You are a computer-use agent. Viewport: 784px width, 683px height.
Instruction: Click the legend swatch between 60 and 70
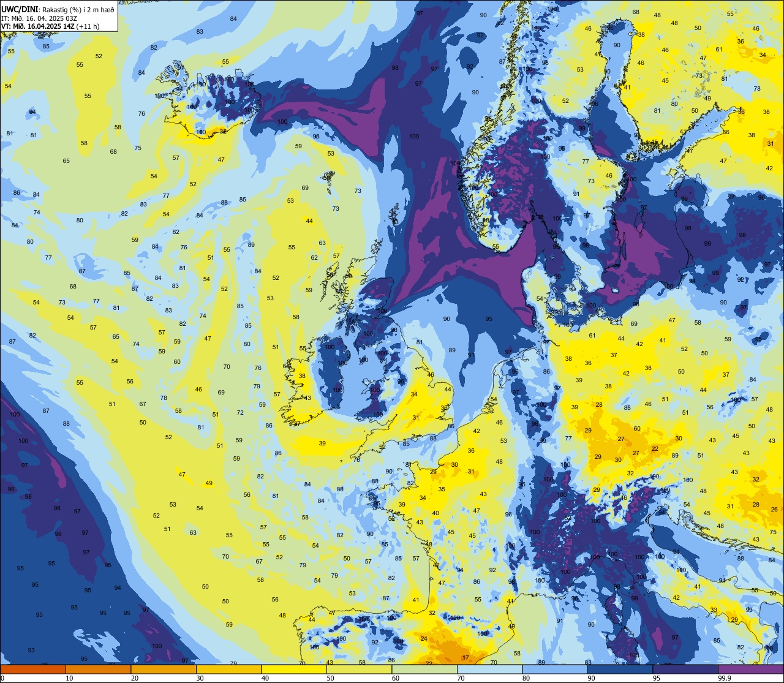tap(424, 669)
